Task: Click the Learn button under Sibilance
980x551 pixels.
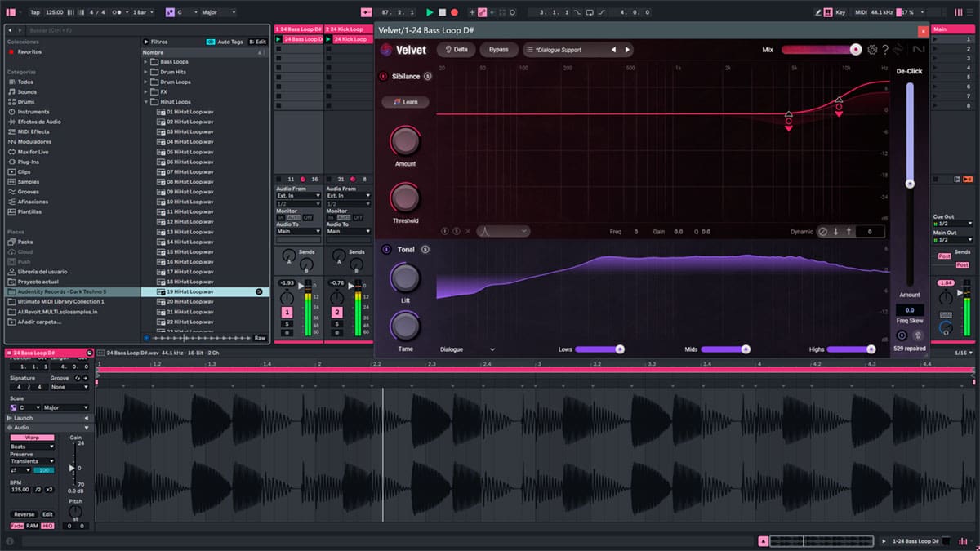Action: point(405,102)
